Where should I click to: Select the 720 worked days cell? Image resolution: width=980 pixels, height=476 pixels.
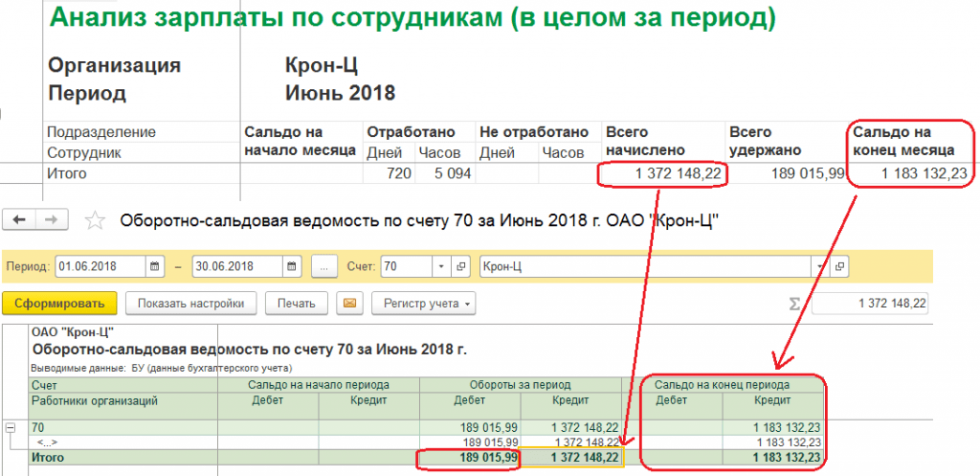[x=389, y=174]
